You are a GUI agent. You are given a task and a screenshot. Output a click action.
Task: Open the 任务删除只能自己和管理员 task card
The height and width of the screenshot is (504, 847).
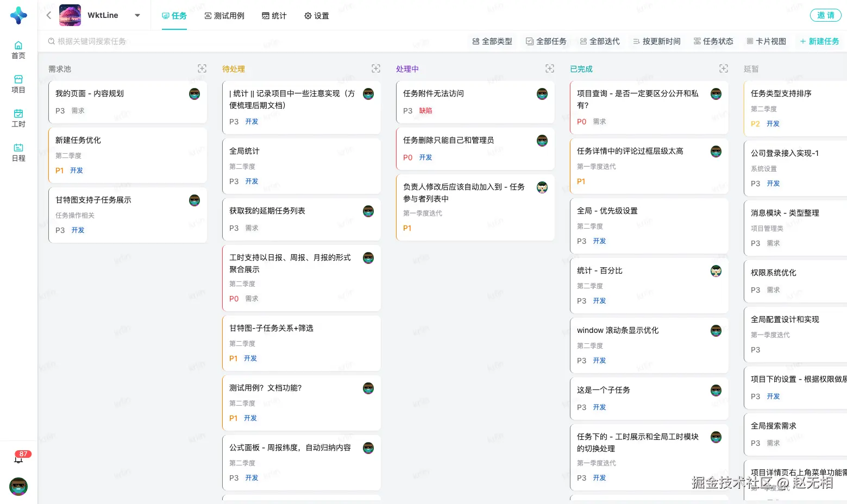(475, 149)
